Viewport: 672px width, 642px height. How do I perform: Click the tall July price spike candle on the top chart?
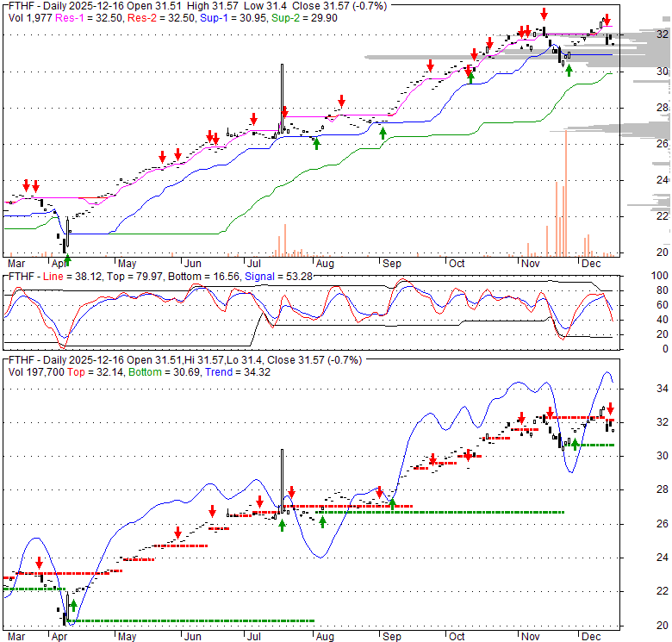click(282, 95)
